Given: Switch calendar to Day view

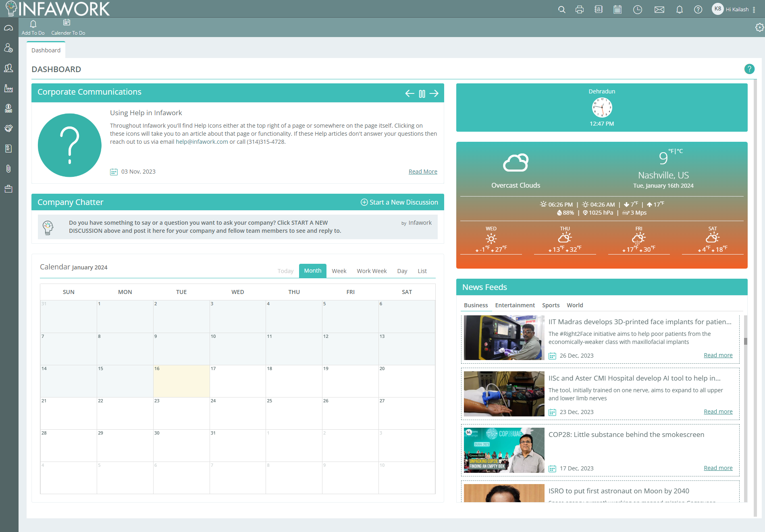Looking at the screenshot, I should [402, 271].
